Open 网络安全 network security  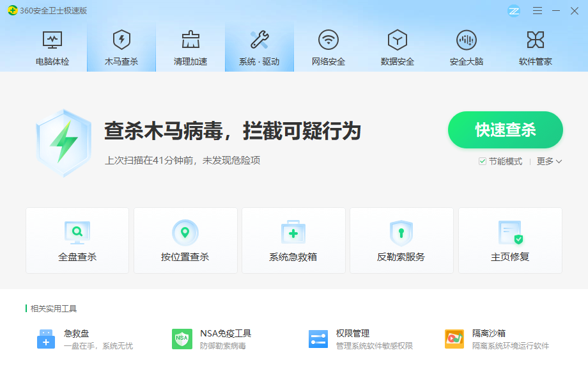click(x=328, y=46)
